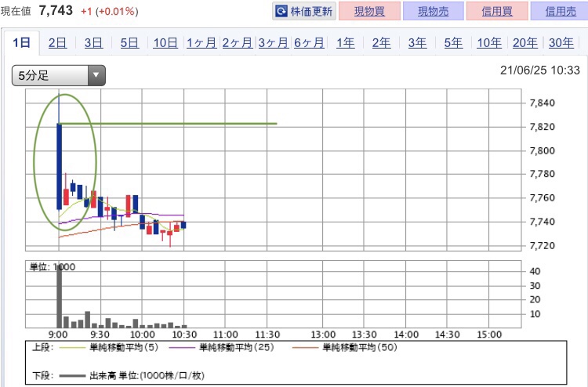The height and width of the screenshot is (387, 588).
Task: Click the 信用買 button
Action: pos(497,11)
